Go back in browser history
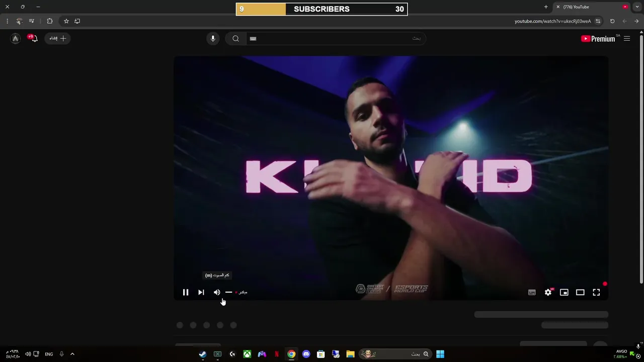Screen dimensions: 644x362 (x=636, y=21)
